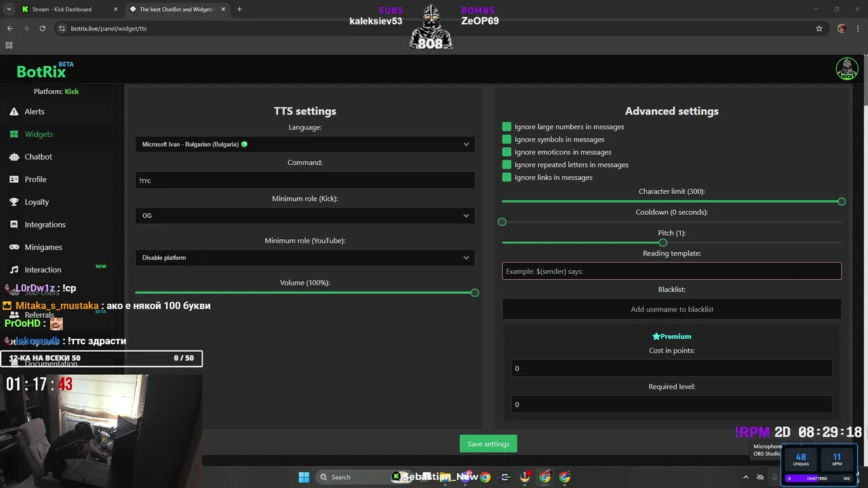Open the browser apps grid icon
The height and width of the screenshot is (488, 868).
[x=9, y=45]
